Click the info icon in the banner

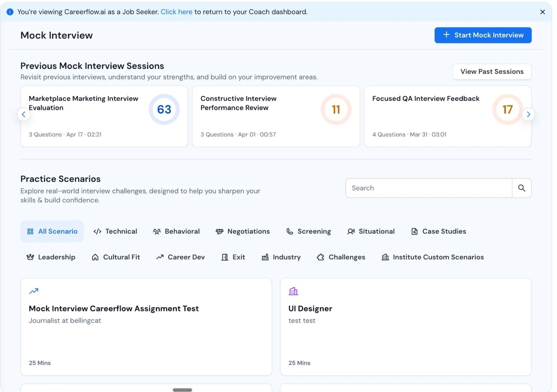[10, 12]
